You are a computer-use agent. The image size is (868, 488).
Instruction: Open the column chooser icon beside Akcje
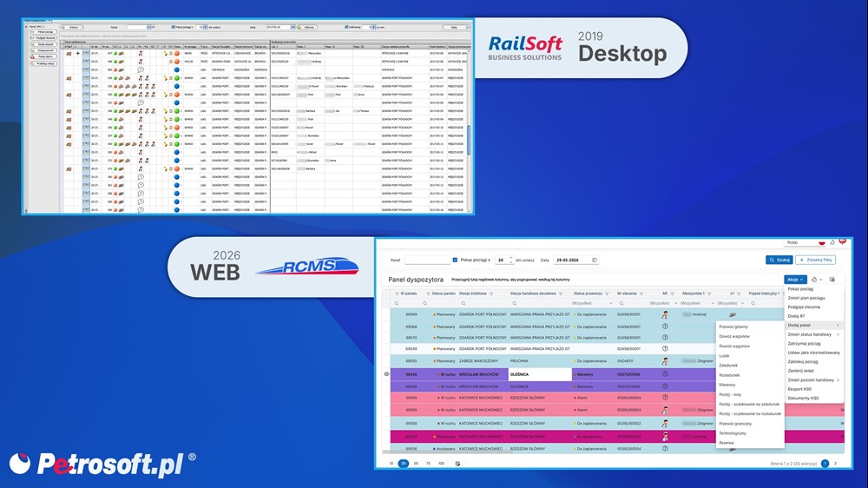coord(832,280)
